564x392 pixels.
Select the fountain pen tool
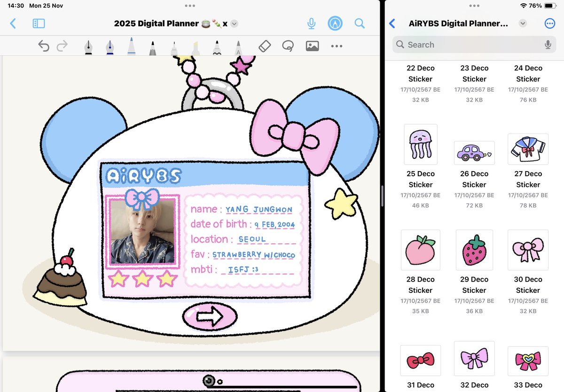coord(88,47)
